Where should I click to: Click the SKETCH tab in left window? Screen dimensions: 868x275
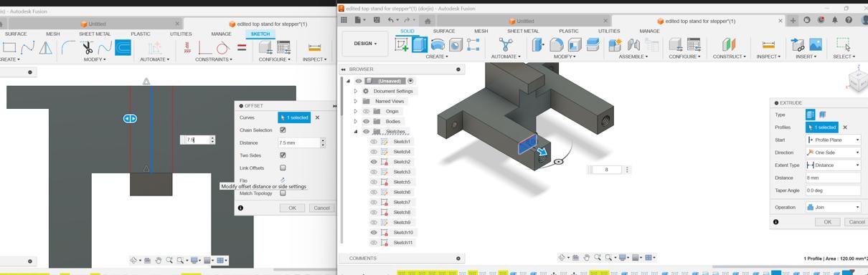(x=260, y=34)
